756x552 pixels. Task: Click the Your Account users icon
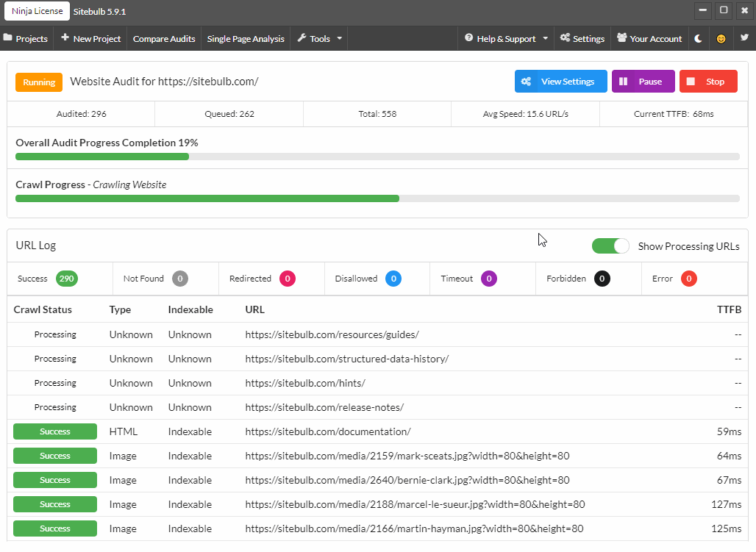click(x=622, y=37)
